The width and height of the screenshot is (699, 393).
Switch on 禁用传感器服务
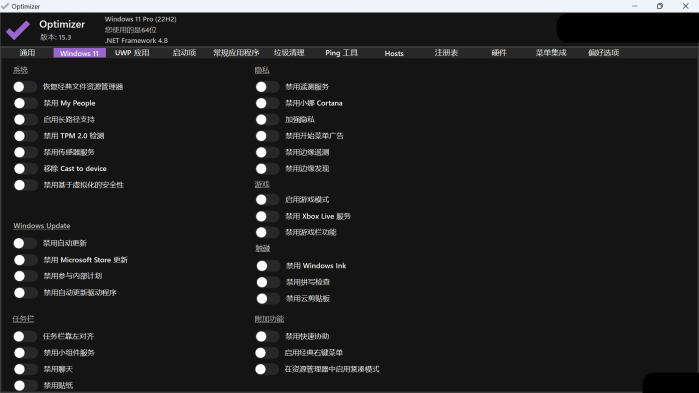click(25, 152)
